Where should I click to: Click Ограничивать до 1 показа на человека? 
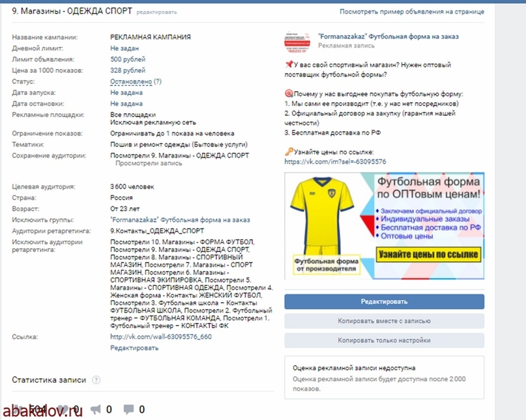tap(172, 133)
